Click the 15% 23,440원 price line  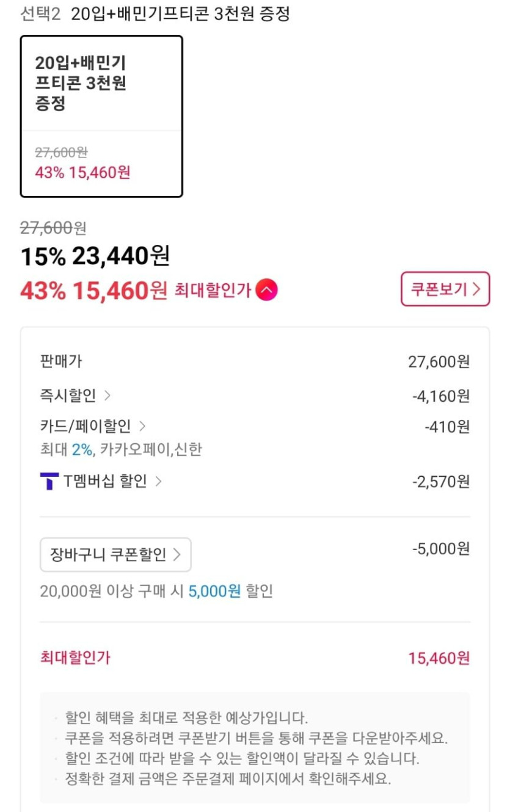(95, 256)
